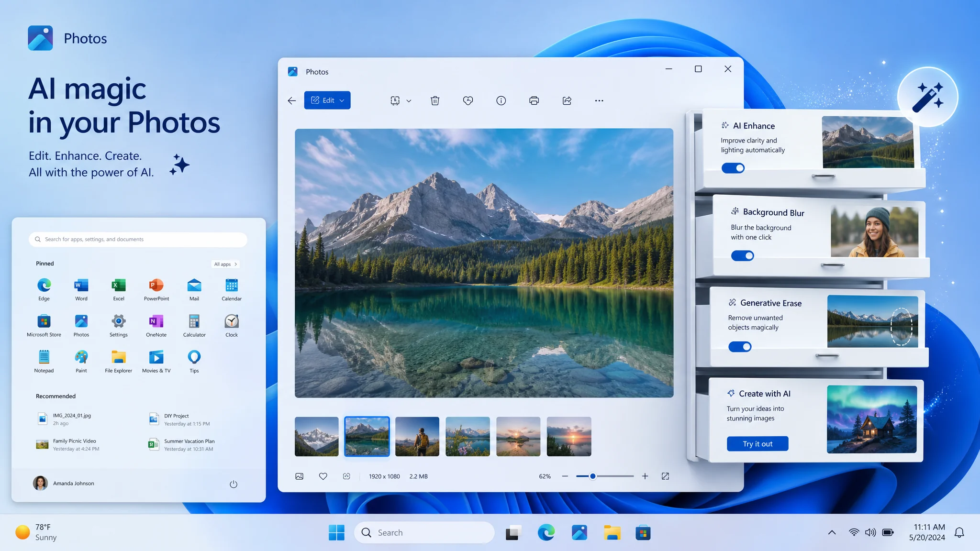Open Edge from pinned apps

pos(44,289)
